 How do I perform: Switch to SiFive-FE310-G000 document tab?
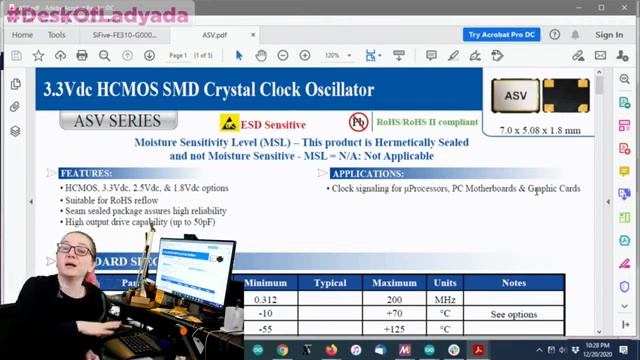124,35
